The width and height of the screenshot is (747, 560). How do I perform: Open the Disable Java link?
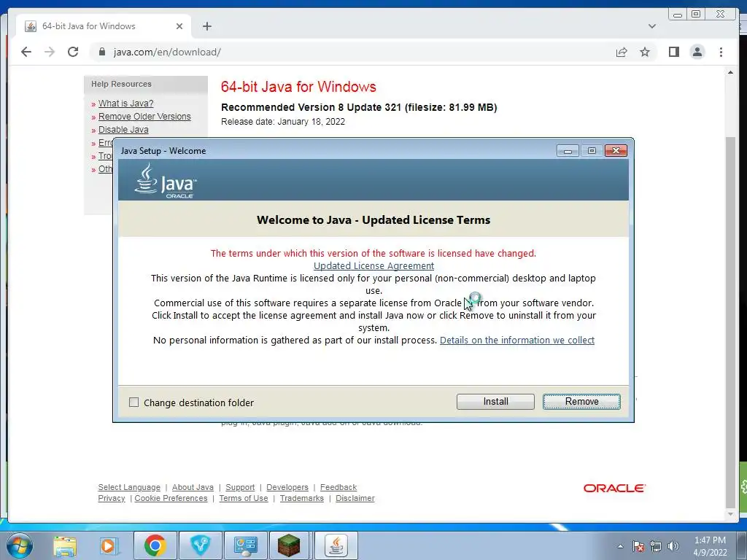tap(123, 130)
